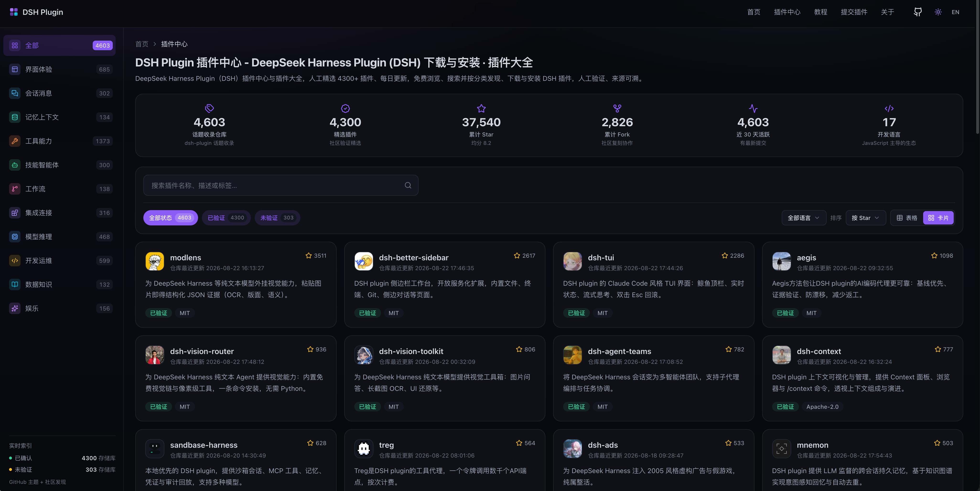Go to 首页 in top navigation
This screenshot has width=980, height=491.
754,12
